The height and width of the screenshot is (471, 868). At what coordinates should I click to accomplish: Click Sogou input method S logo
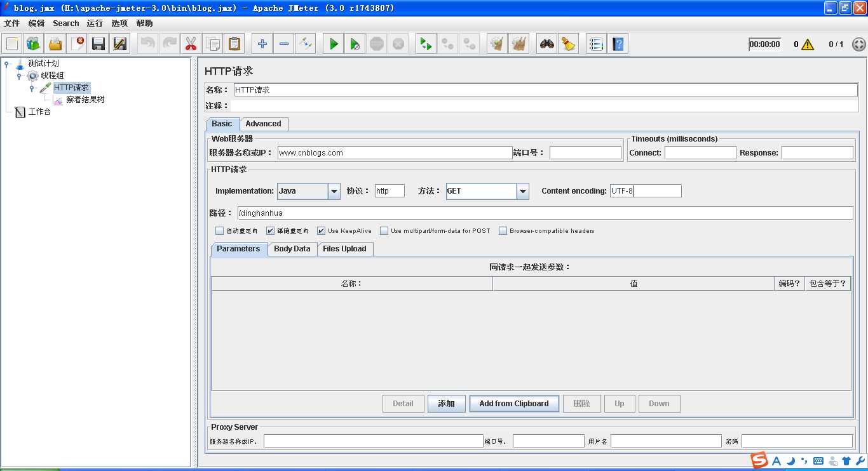tap(759, 461)
